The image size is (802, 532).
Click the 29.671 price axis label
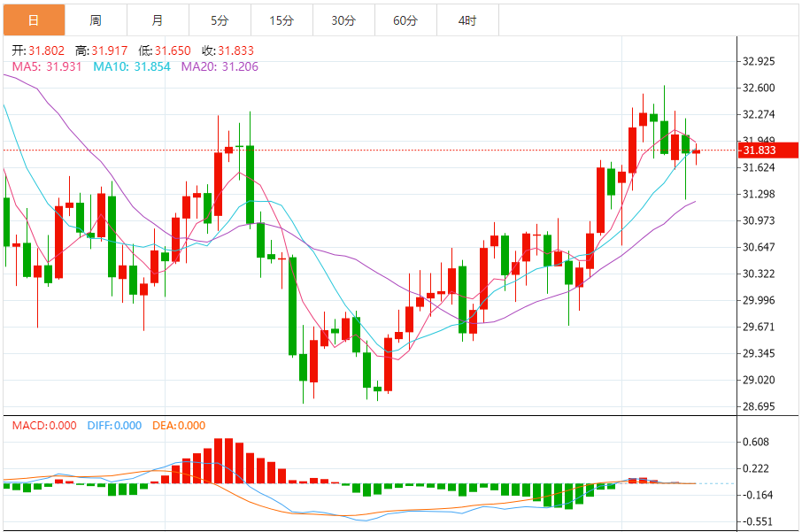(x=759, y=327)
